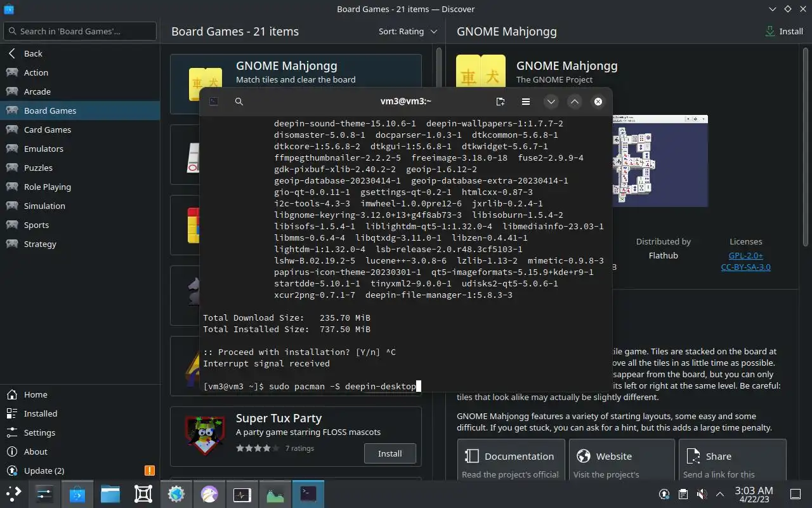Click the Discover store taskbar icon
This screenshot has width=812, height=508.
click(77, 493)
